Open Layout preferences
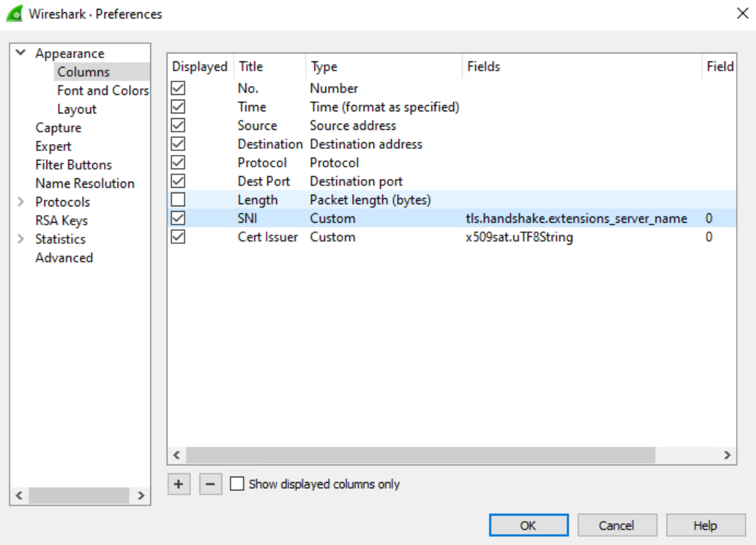This screenshot has height=545, width=756. tap(77, 109)
